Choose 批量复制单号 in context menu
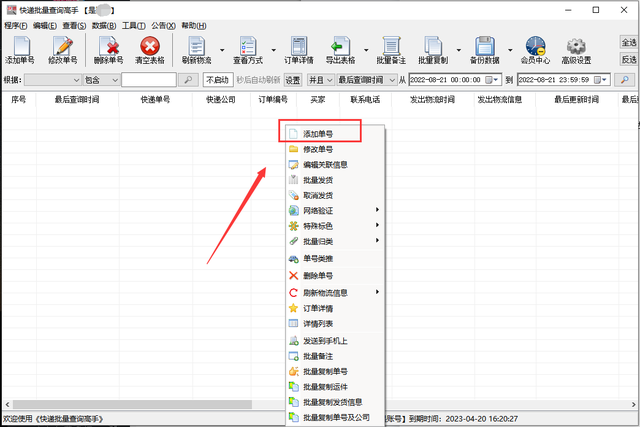This screenshot has height=427, width=640. pos(335,371)
